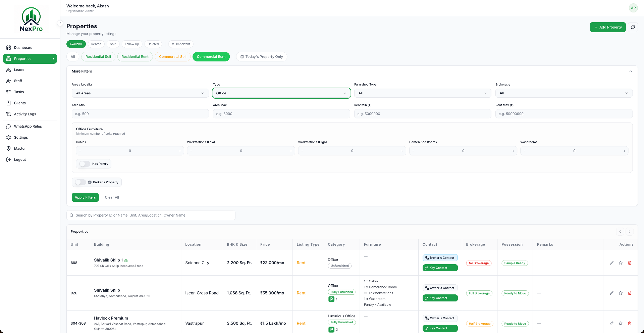Increase Conference Rooms count
This screenshot has height=333, width=644.
(x=513, y=151)
